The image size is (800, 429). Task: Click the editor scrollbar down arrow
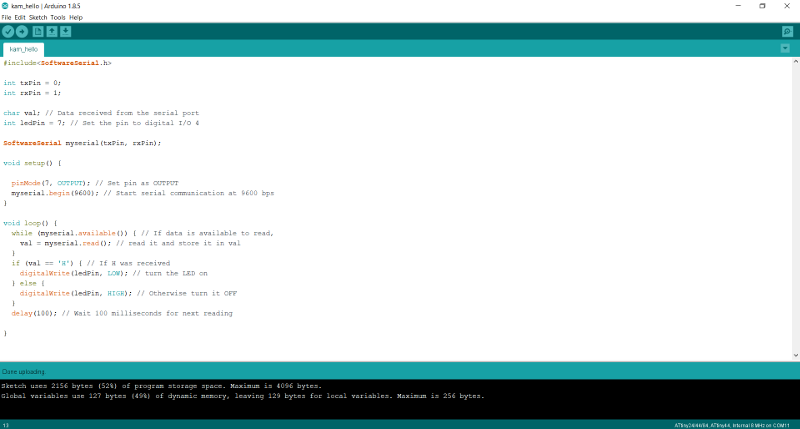(795, 355)
